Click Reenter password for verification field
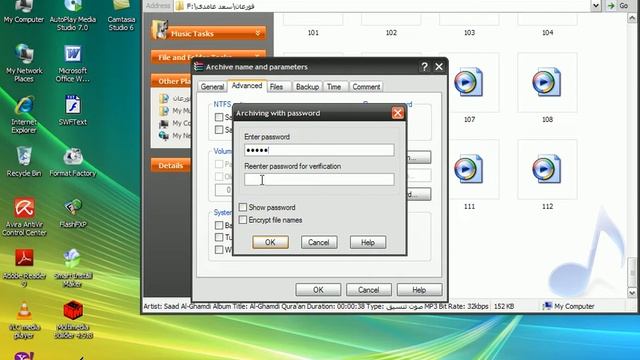 pos(319,180)
